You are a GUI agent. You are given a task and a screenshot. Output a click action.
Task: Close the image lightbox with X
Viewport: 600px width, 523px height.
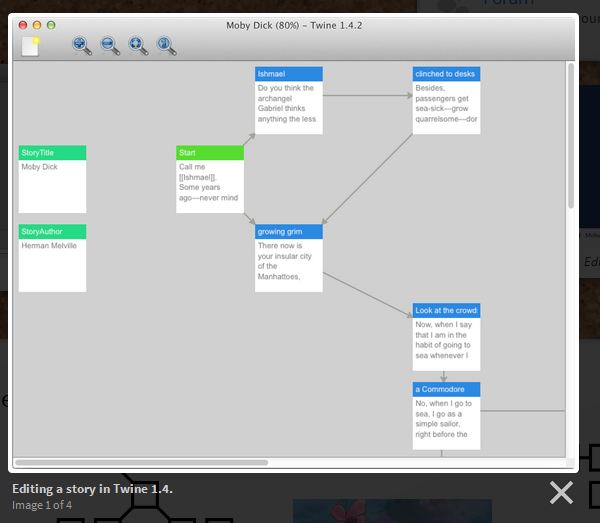click(x=561, y=493)
